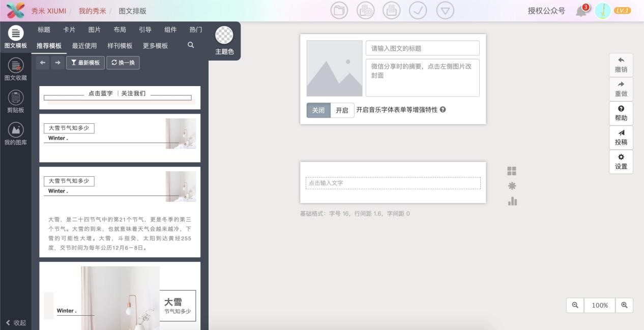Switch to 组件 category tab
644x330 pixels.
click(170, 30)
